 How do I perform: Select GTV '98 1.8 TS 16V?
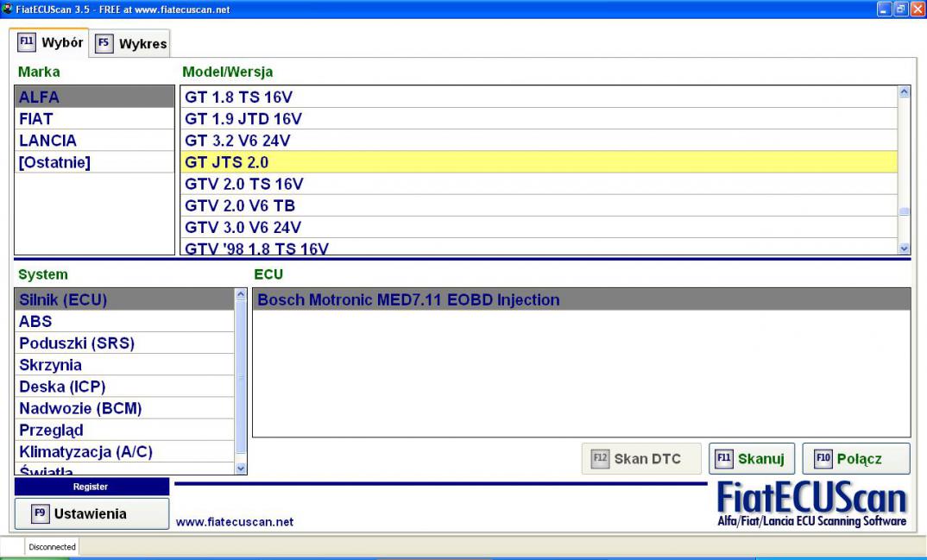[x=539, y=247]
